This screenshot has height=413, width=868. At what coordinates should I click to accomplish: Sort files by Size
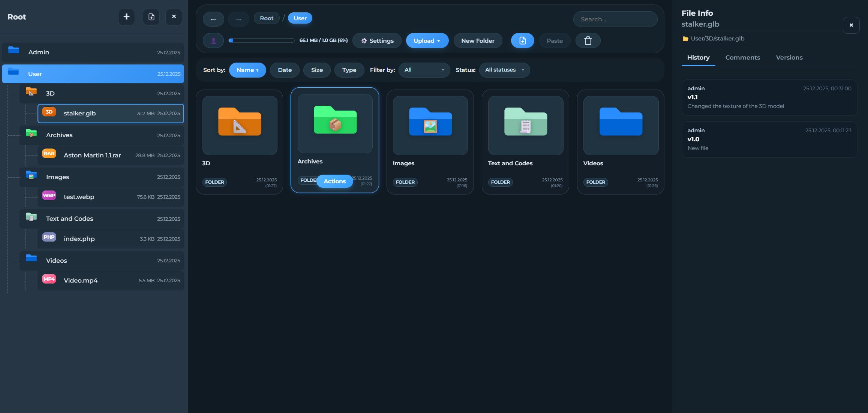(317, 70)
